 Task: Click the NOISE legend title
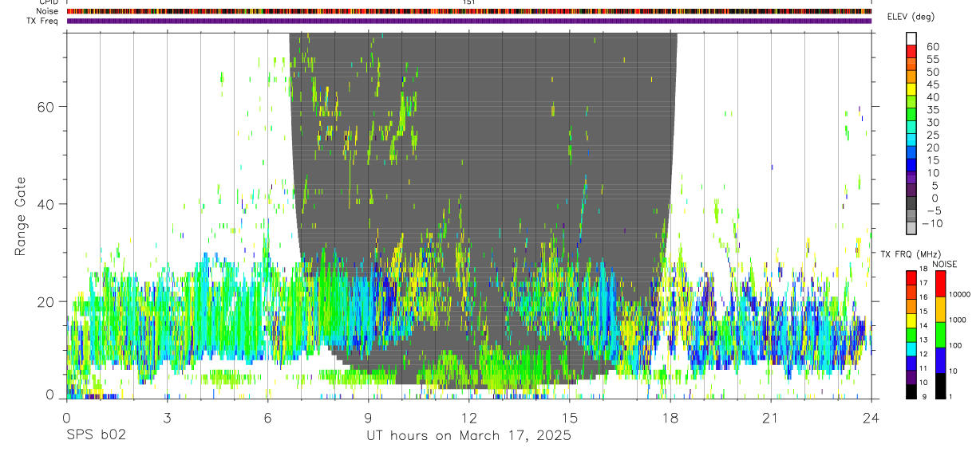click(x=944, y=264)
